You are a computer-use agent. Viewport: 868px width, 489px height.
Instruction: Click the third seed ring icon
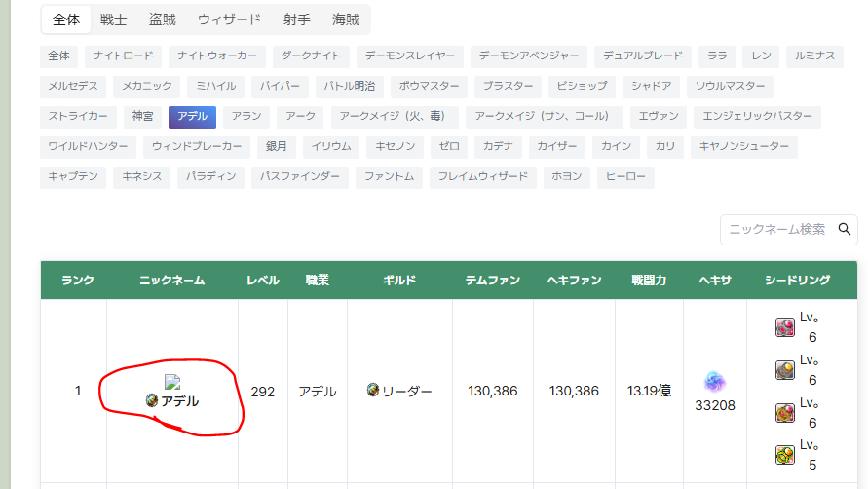point(785,413)
